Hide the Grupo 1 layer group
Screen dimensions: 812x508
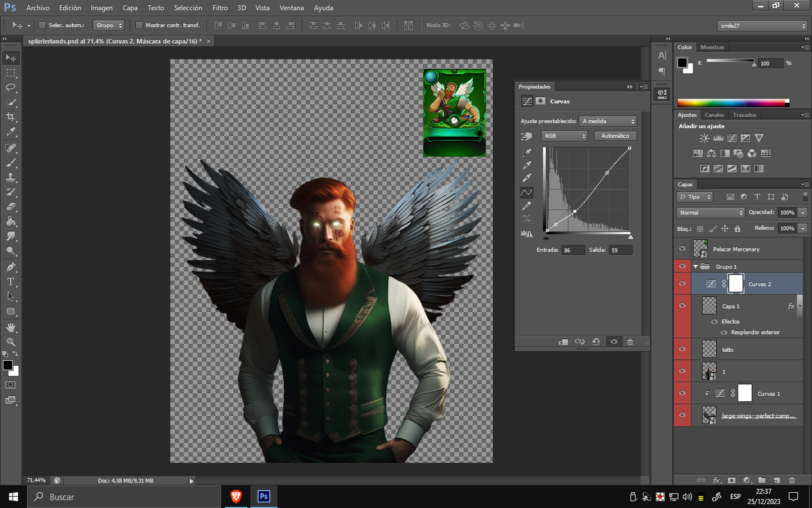coord(683,267)
